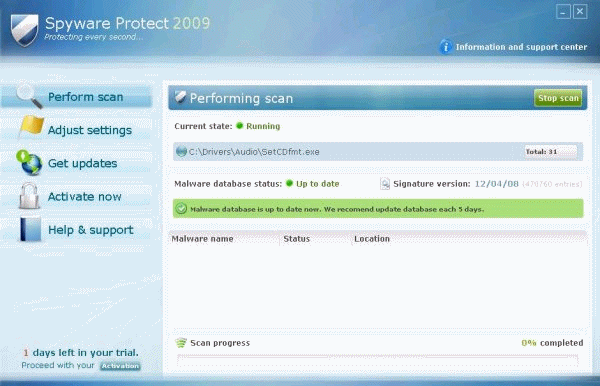Click the magnifying glass scan icon
This screenshot has height=386, width=600.
coord(29,96)
